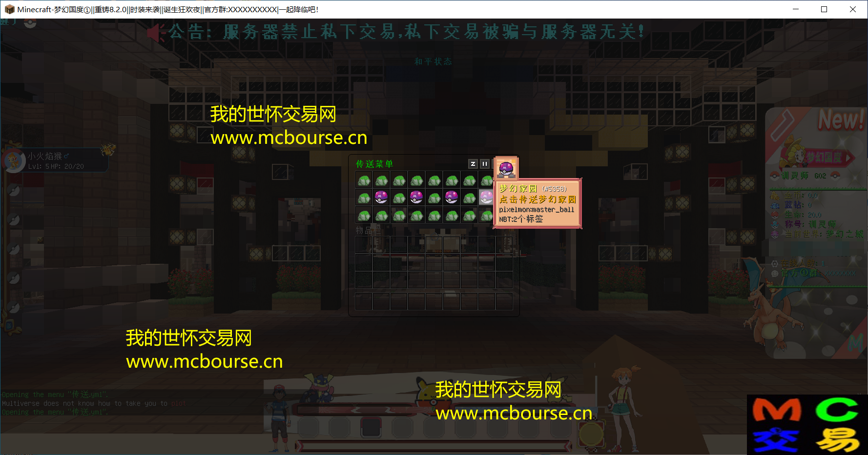
Task: Click the 生命: 20.0 scoreboard line
Action: 796,215
